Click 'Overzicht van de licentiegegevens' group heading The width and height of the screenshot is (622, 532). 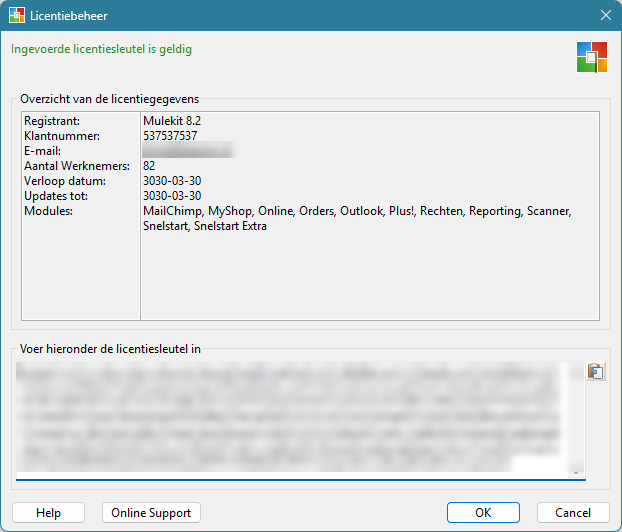110,99
